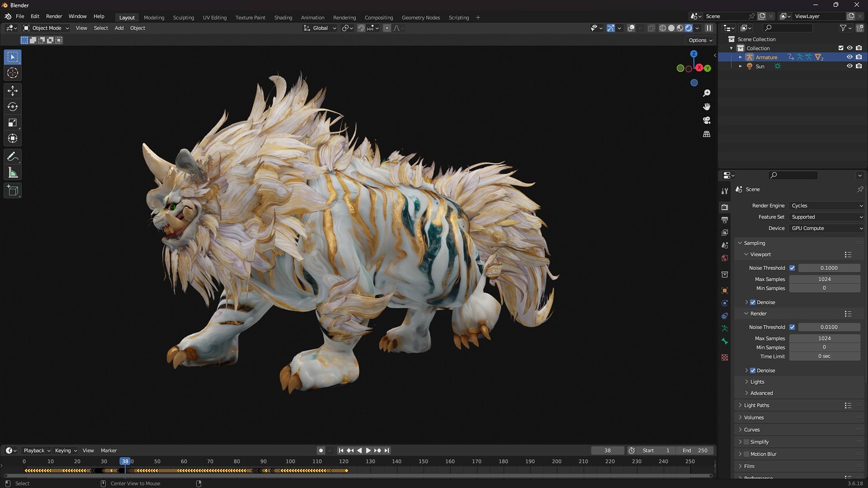Open Global transform orientation dropdown

[320, 28]
